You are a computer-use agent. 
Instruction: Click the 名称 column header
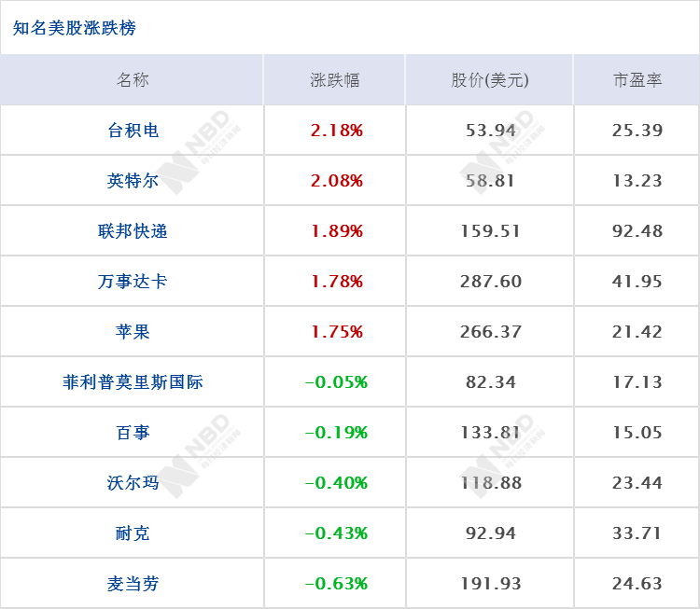[x=133, y=80]
